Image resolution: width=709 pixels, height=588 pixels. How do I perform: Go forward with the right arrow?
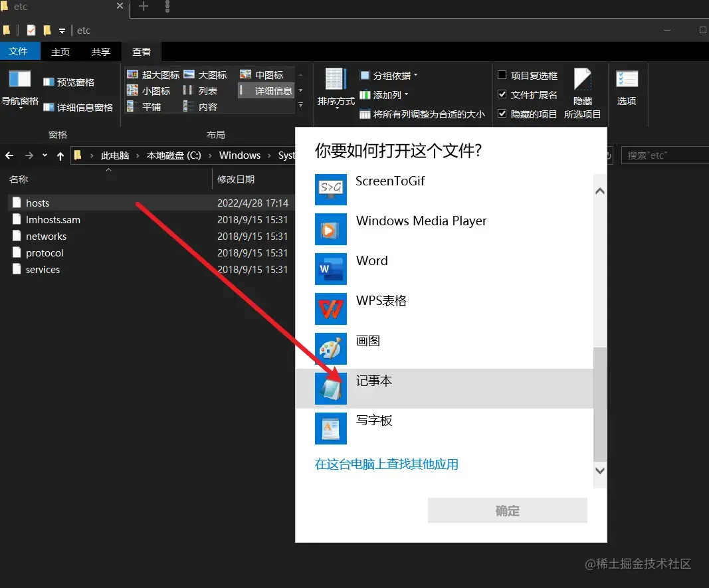pos(29,155)
